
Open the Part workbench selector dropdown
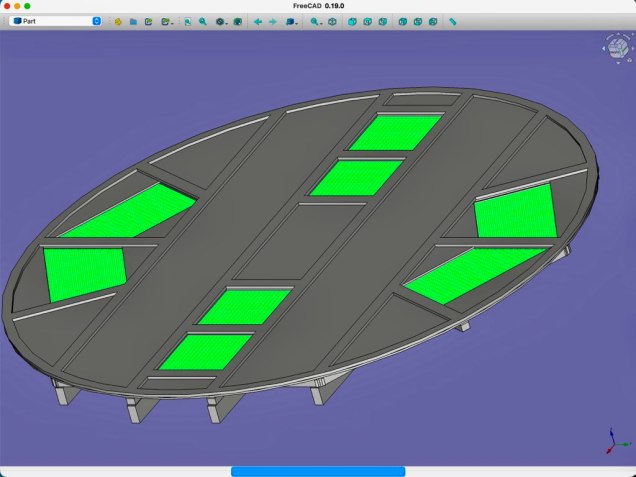click(56, 21)
